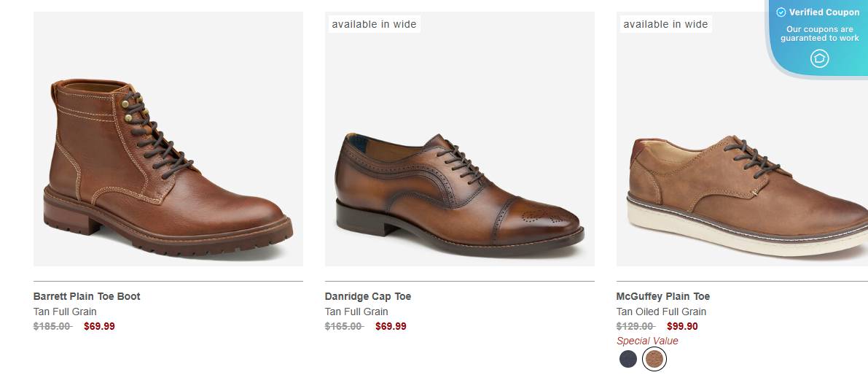
Task: Select the navy color swatch for McGuffey
Action: click(x=628, y=358)
